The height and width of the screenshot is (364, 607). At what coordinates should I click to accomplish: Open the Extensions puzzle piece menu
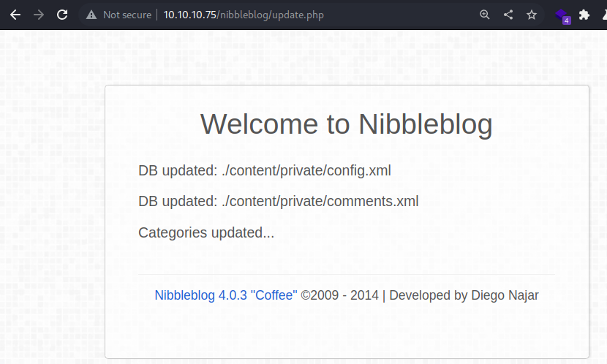584,15
